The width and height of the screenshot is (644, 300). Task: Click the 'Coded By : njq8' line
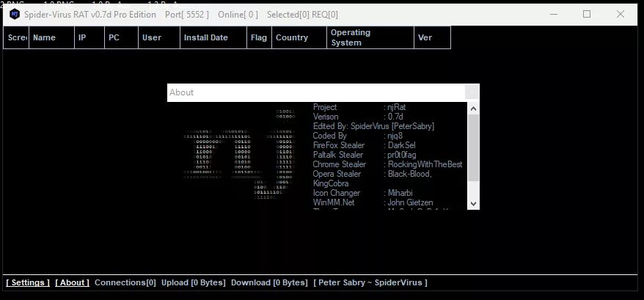click(x=358, y=136)
